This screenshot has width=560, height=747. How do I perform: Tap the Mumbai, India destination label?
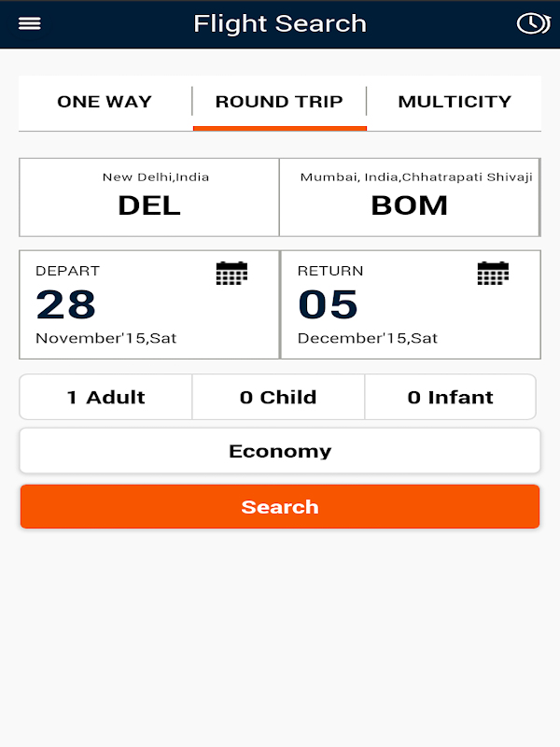click(416, 176)
